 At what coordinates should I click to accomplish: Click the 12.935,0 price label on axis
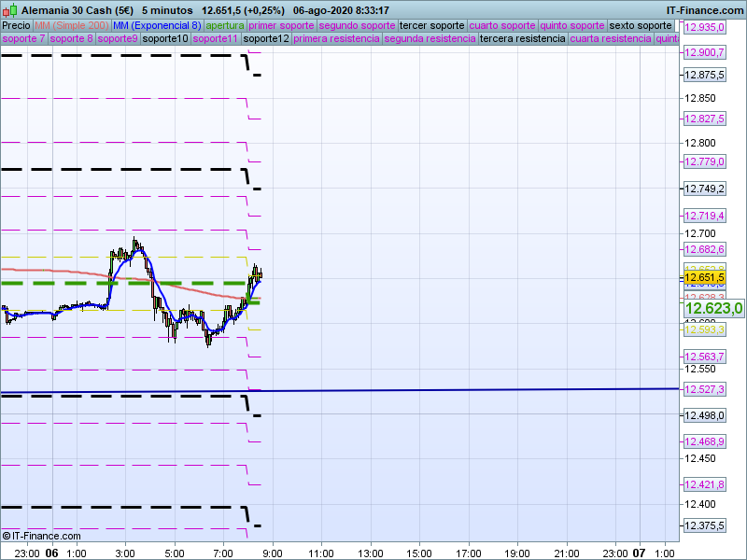[705, 28]
